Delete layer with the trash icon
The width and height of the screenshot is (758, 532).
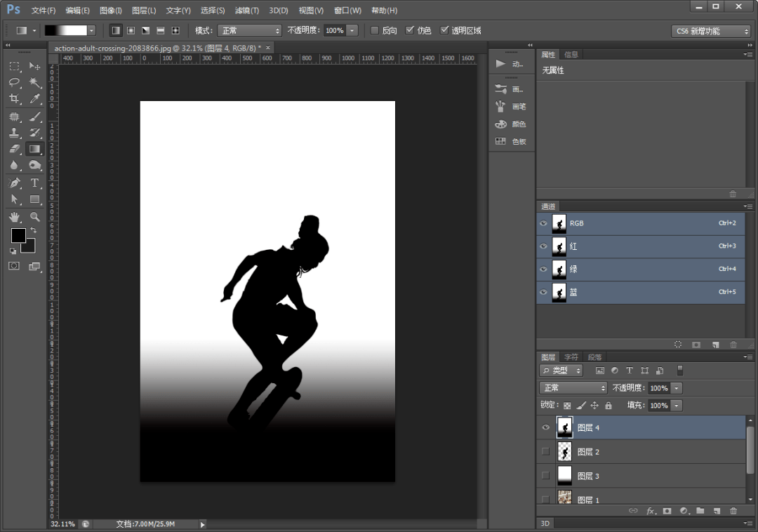click(733, 511)
